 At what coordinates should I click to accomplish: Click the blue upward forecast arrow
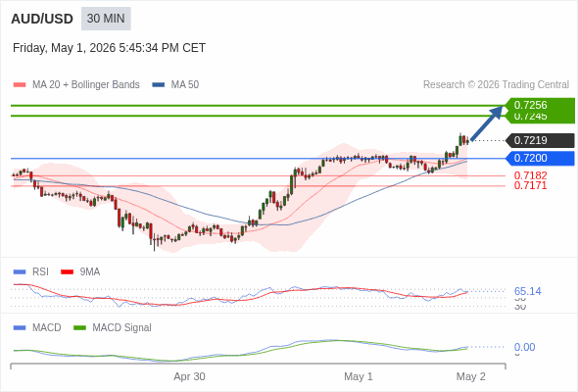487,122
